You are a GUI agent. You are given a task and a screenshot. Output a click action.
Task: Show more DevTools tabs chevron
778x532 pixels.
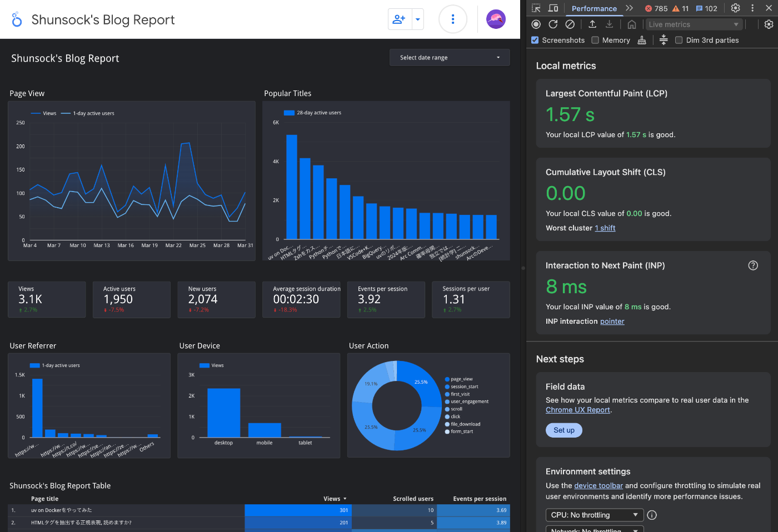[x=629, y=8]
